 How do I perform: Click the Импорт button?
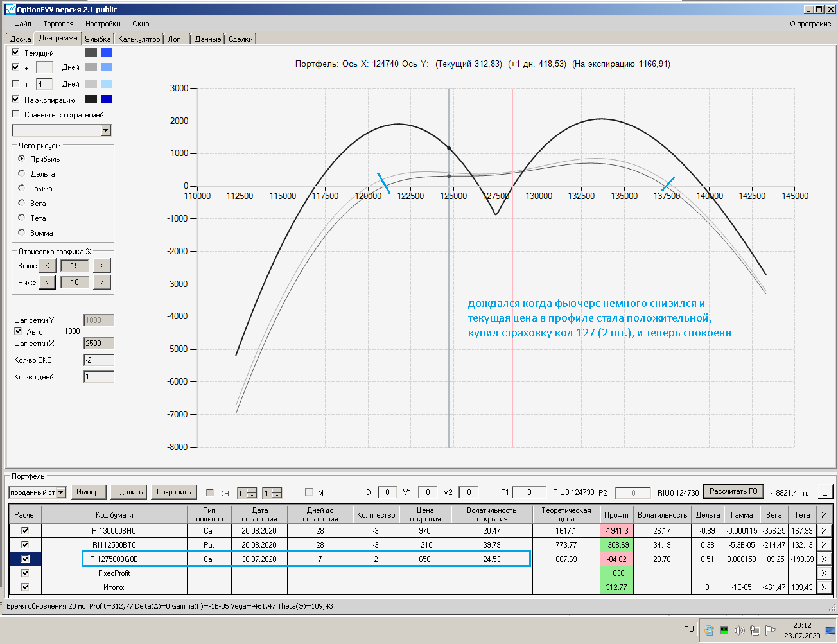coord(89,492)
